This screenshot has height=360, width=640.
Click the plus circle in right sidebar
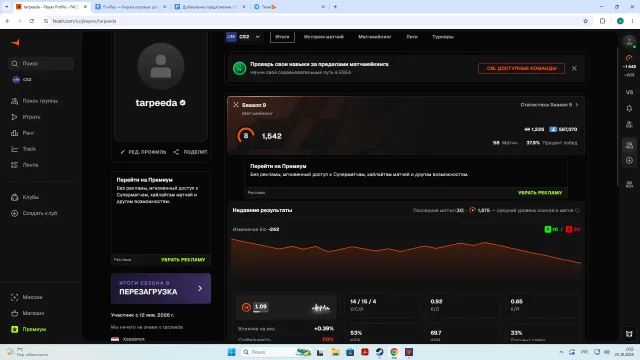(629, 160)
